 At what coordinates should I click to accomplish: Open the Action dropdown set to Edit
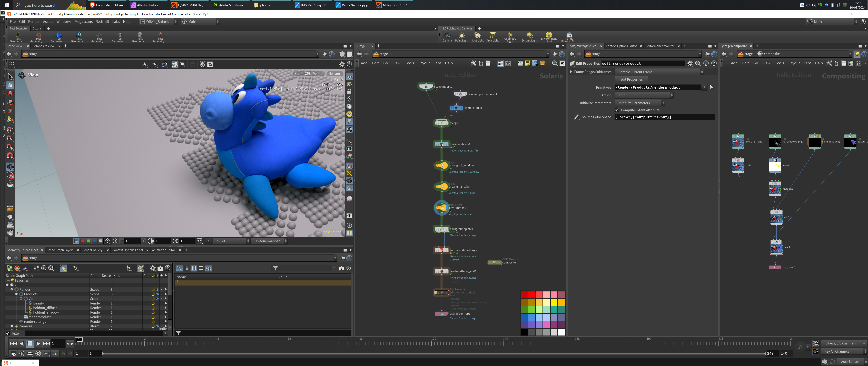(x=644, y=95)
